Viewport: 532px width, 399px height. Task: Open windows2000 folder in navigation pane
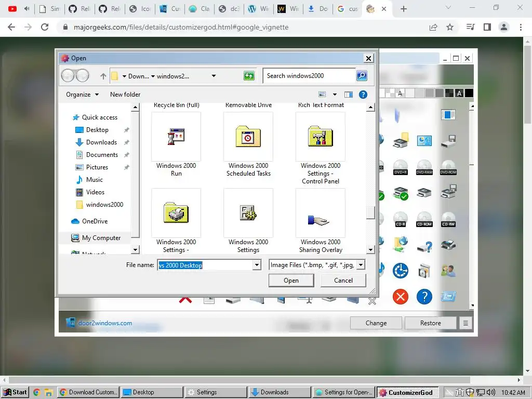coord(99,205)
